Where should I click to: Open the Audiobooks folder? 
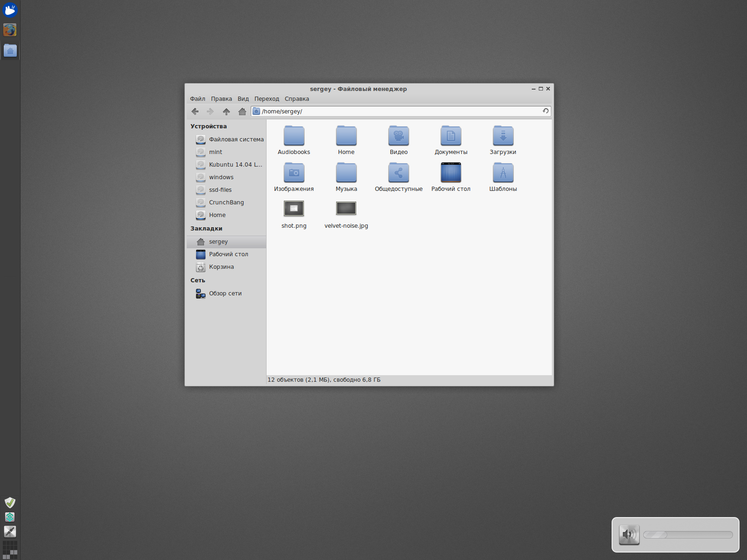point(294,140)
